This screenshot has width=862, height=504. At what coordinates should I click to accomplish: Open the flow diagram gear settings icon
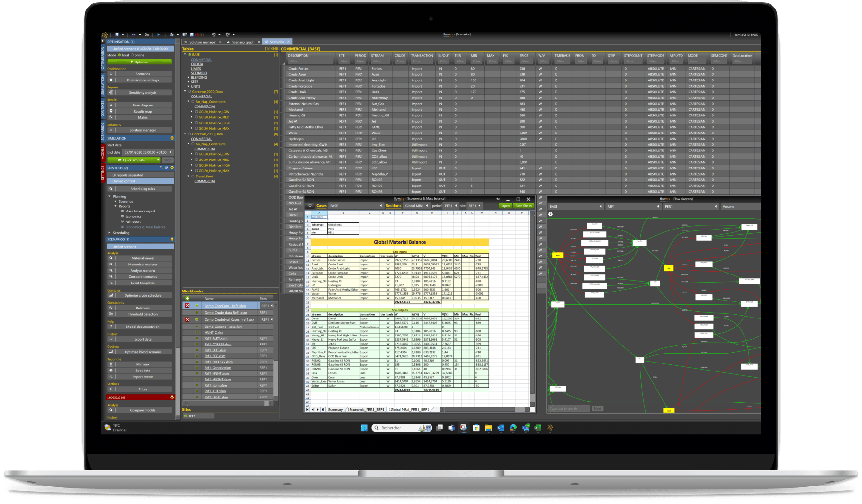(550, 214)
